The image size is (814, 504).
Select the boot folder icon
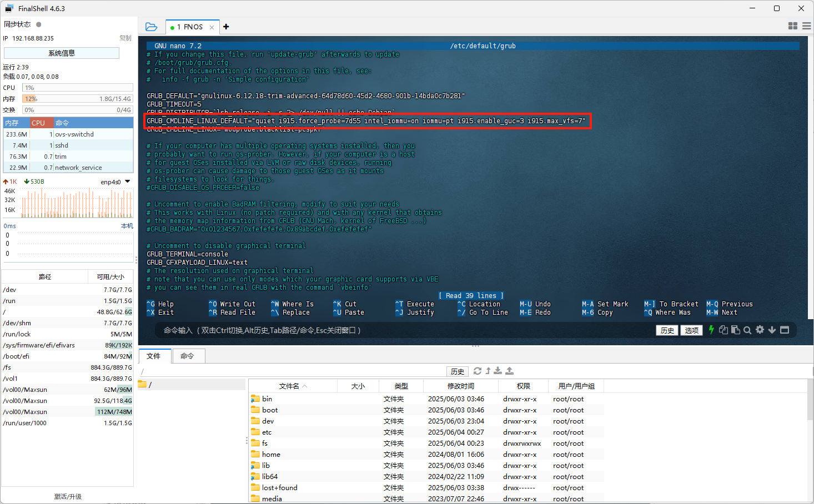pos(255,410)
